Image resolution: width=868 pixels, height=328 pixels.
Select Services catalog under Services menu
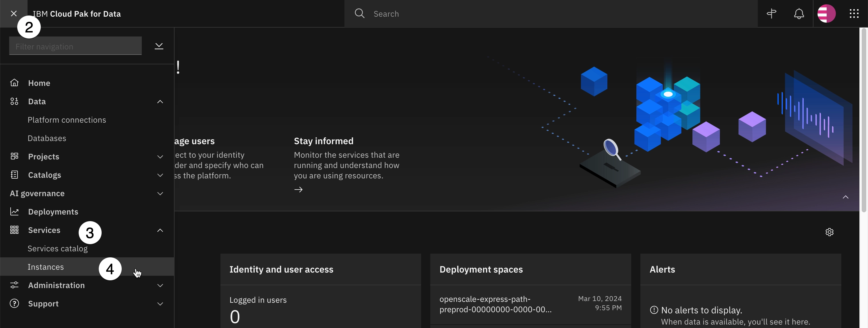coord(58,248)
